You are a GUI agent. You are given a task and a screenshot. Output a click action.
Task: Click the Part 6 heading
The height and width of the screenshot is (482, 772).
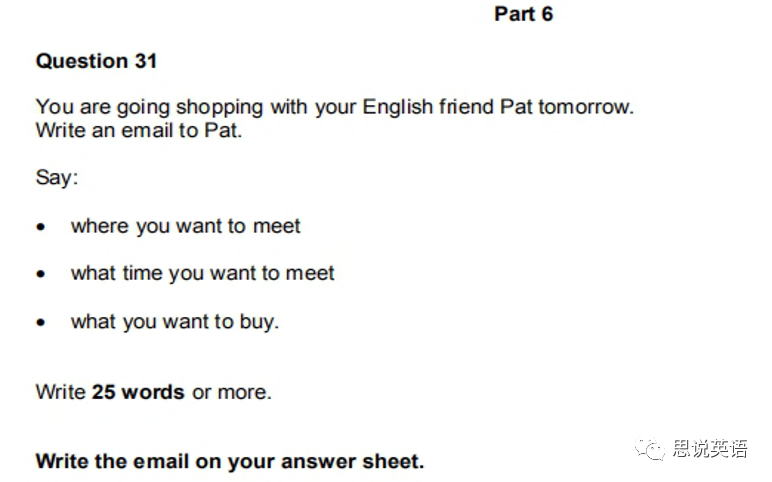click(x=523, y=14)
